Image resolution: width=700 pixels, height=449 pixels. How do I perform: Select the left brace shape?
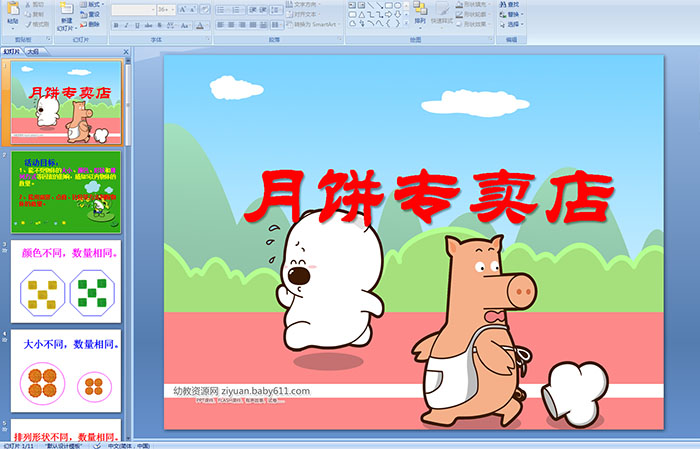pyautogui.click(x=388, y=23)
